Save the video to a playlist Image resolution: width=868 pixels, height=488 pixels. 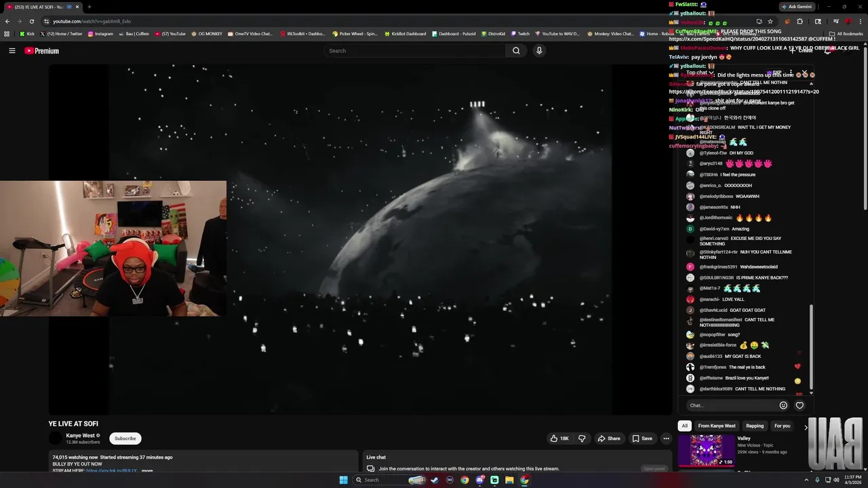[x=642, y=439]
